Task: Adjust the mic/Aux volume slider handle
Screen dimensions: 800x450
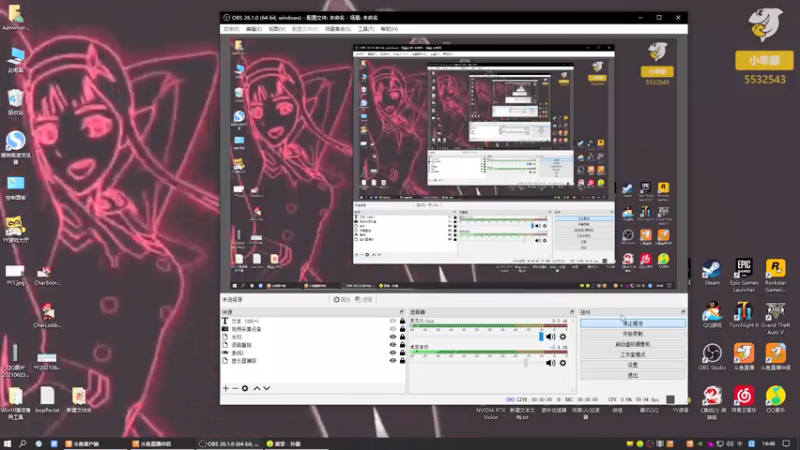Action: coord(541,337)
